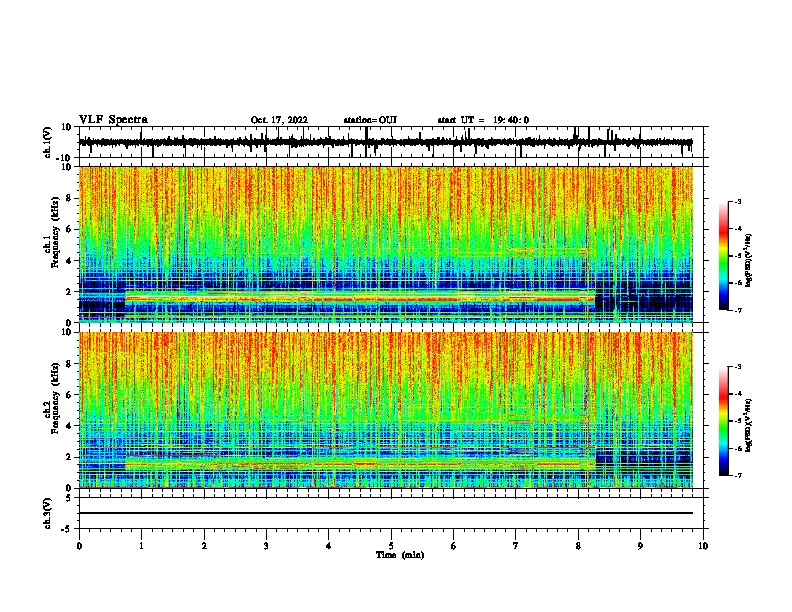Click the time axis tick label "0"
This screenshot has width=792, height=612.
[x=79, y=546]
